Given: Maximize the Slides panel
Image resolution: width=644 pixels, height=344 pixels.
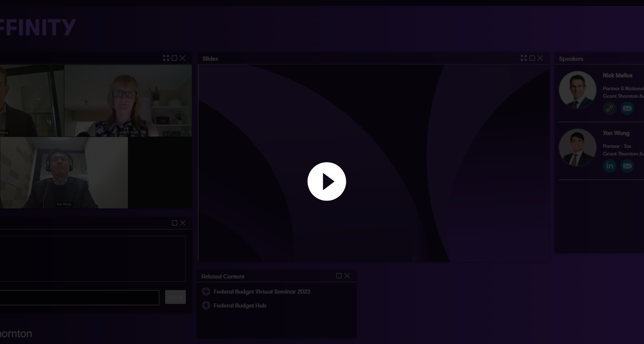Looking at the screenshot, I should pyautogui.click(x=532, y=58).
